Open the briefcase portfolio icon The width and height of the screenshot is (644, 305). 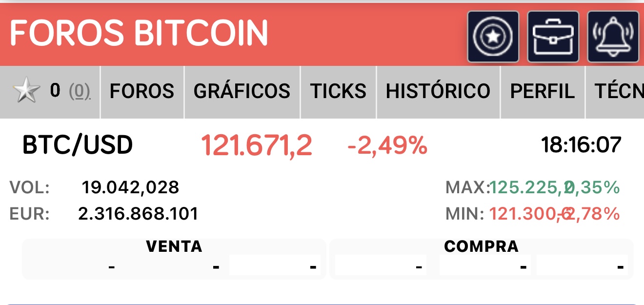click(553, 37)
